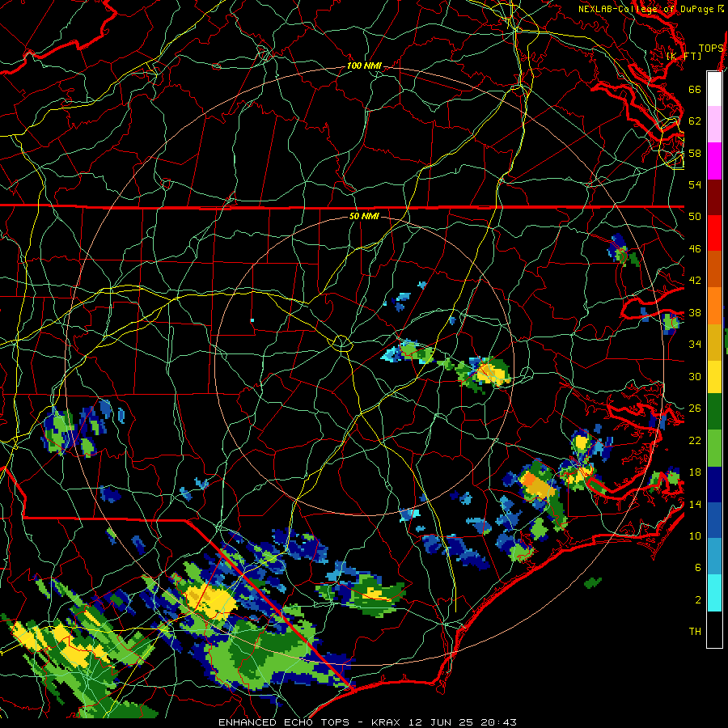Click the legend value "34"
The height and width of the screenshot is (728, 728).
[x=695, y=345]
